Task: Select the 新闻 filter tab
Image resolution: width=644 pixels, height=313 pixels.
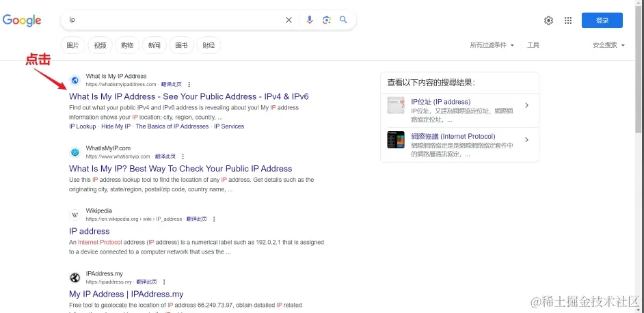Action: point(154,45)
